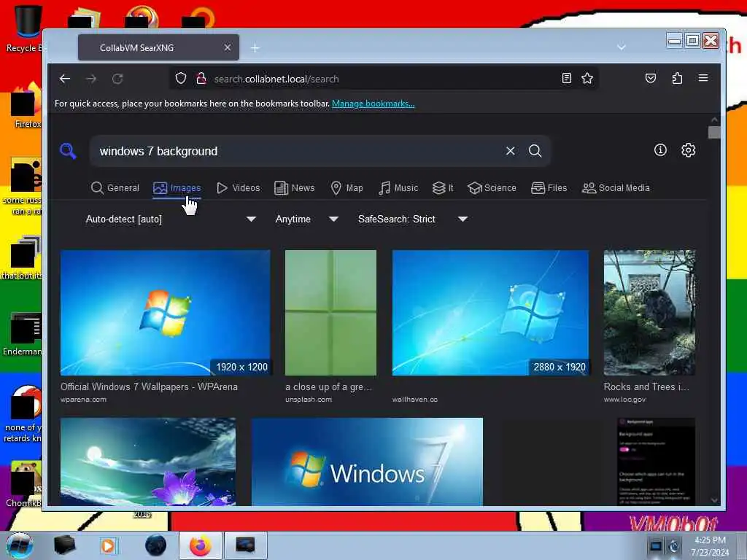Click the page scrollbar thumb
This screenshot has height=560, width=747.
(713, 132)
